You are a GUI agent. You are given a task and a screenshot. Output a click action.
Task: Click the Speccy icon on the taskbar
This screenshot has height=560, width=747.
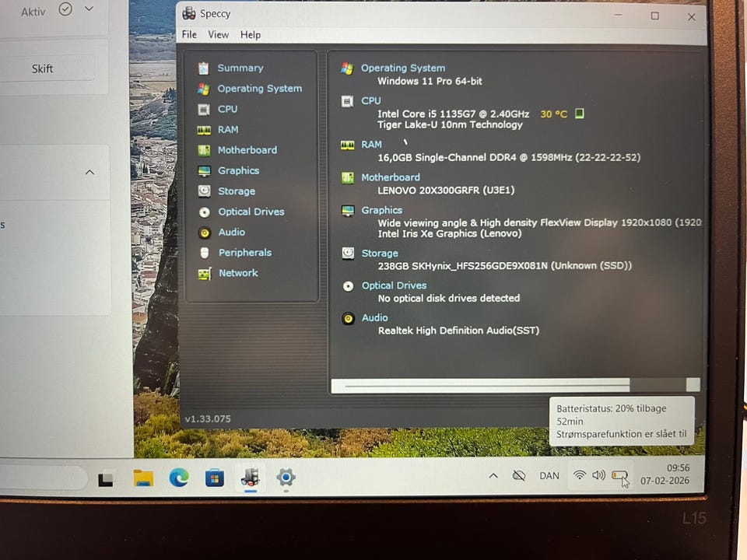250,477
